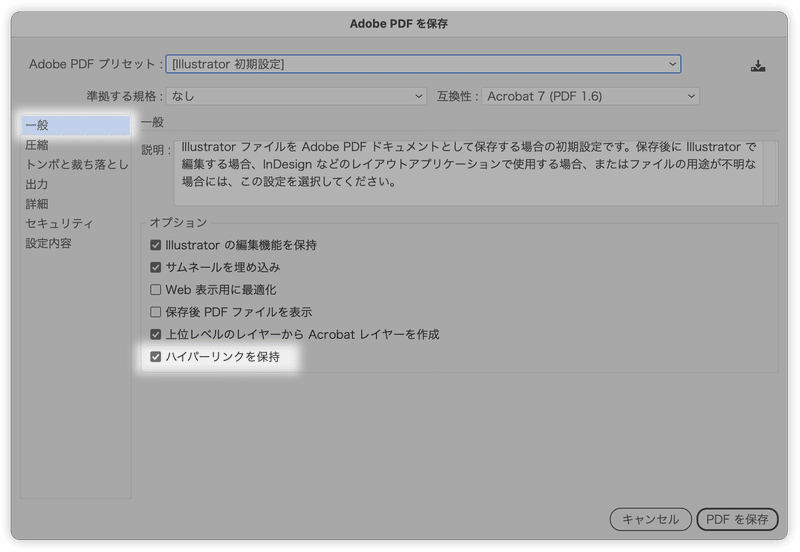Toggle Illustrator の編集機能を保持 checkbox
Viewport: 800px width, 552px height.
pos(156,245)
